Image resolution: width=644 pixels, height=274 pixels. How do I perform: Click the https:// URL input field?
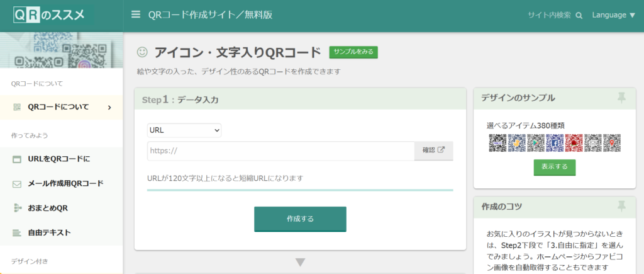coord(280,151)
